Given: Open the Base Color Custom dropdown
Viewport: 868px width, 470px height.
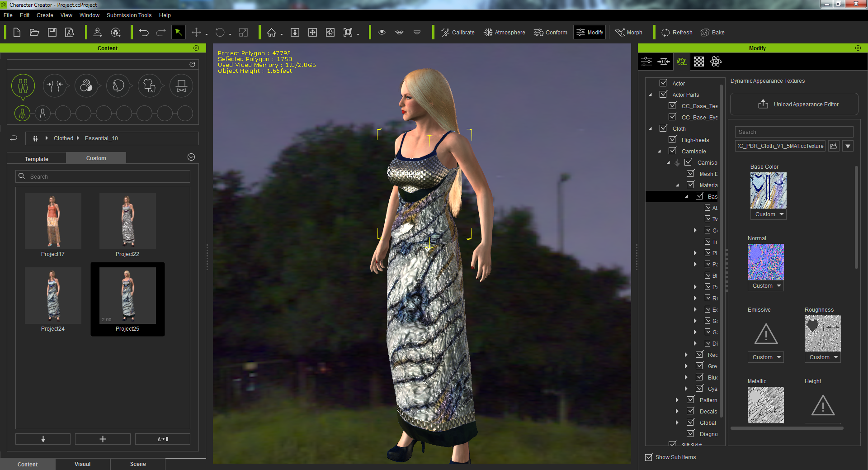Looking at the screenshot, I should [769, 214].
